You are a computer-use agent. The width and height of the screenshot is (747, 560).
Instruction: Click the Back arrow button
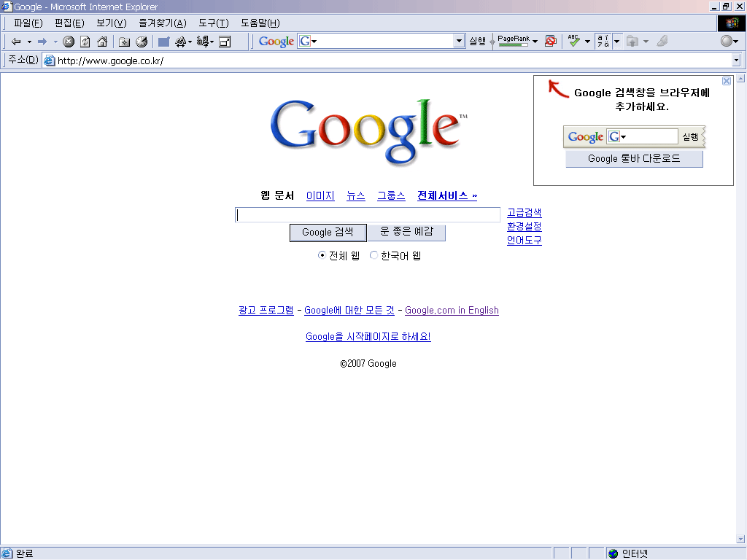[16, 42]
